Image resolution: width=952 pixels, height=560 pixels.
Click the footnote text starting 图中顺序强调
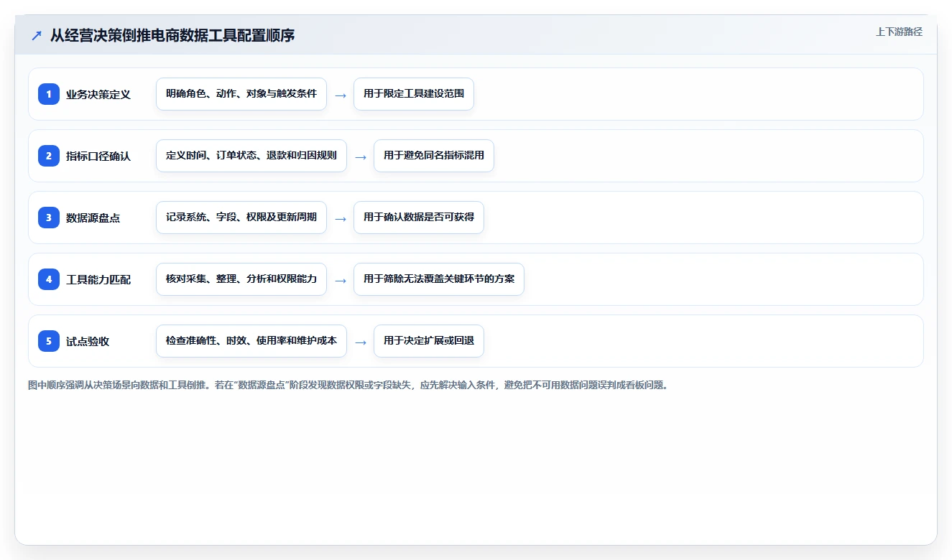click(349, 386)
